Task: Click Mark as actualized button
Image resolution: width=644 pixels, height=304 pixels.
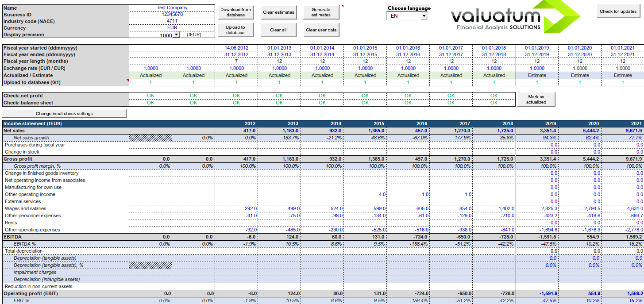Action: 536,99
